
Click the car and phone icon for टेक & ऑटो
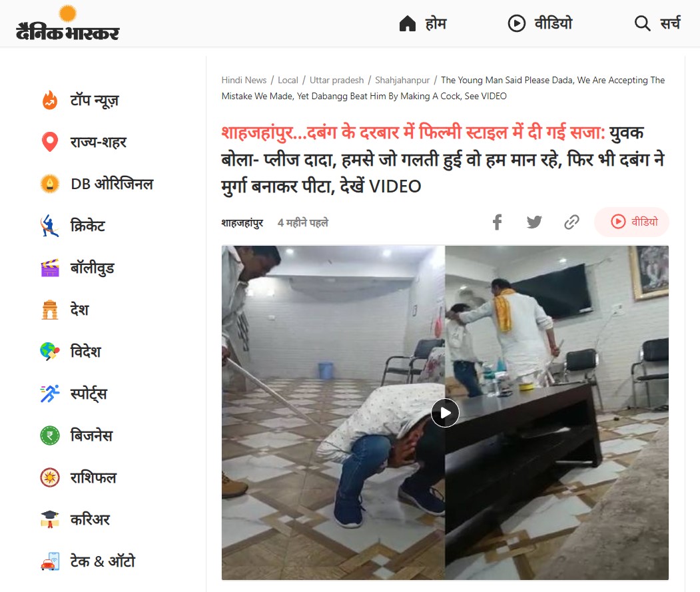click(x=50, y=561)
